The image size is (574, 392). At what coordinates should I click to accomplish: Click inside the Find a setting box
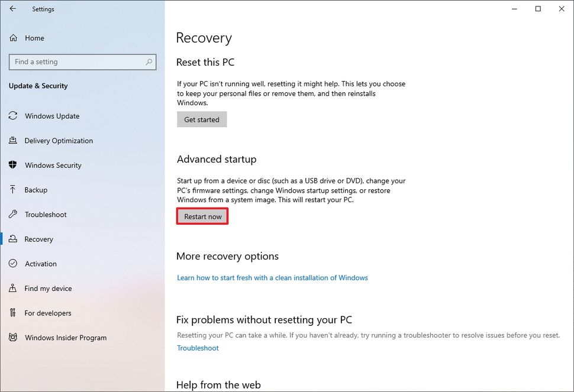click(77, 61)
